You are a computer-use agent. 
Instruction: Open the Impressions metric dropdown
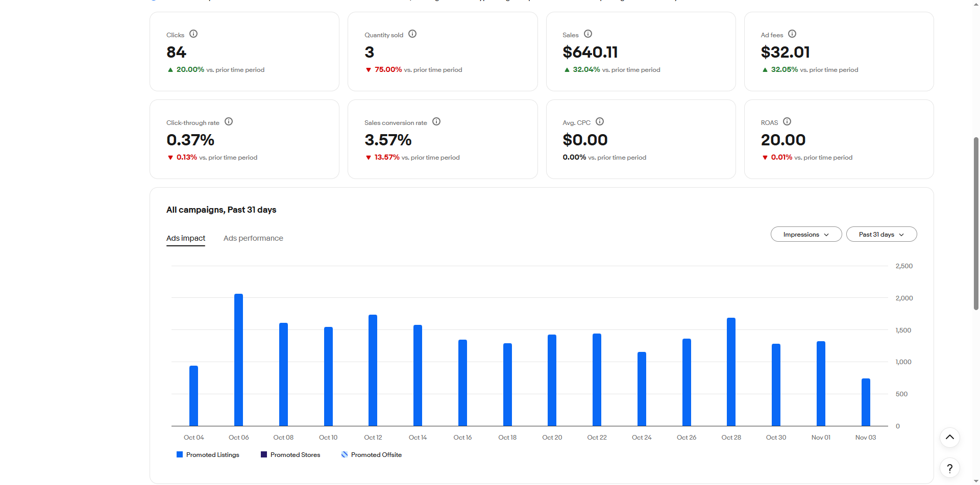coord(806,235)
